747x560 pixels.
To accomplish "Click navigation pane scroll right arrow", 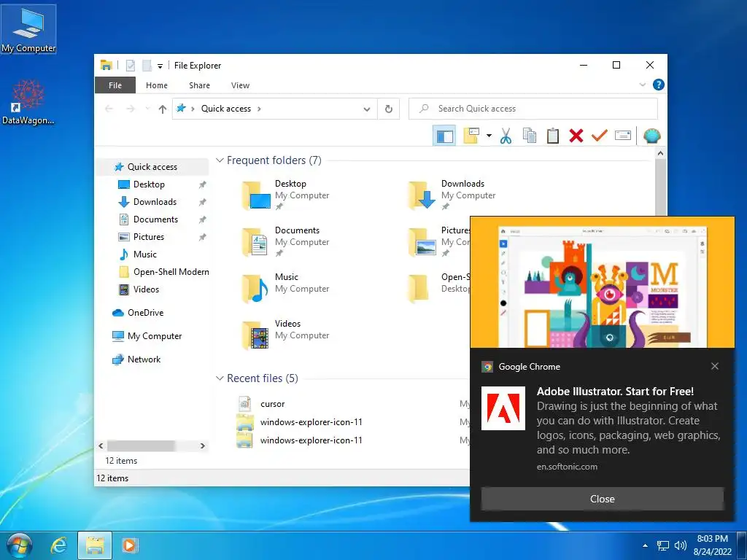I will [203, 446].
